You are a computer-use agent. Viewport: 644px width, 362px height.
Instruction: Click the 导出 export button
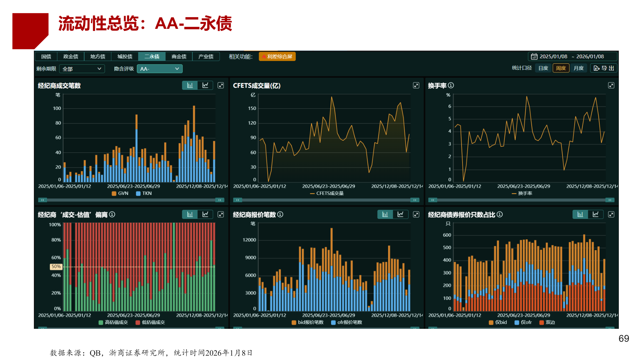[x=603, y=68]
